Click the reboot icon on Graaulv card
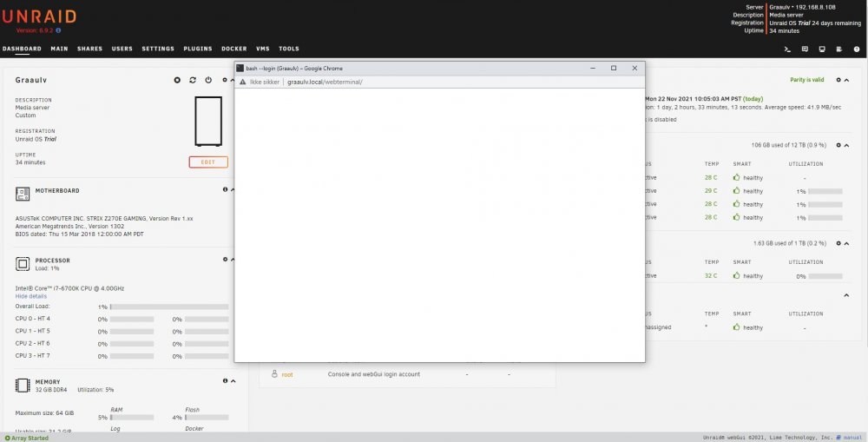 [x=193, y=80]
